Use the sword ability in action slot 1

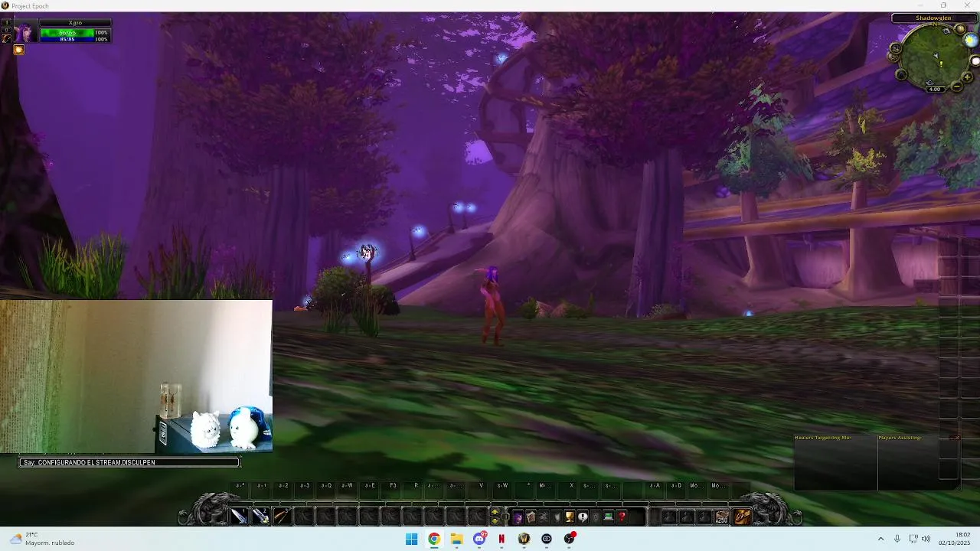240,517
